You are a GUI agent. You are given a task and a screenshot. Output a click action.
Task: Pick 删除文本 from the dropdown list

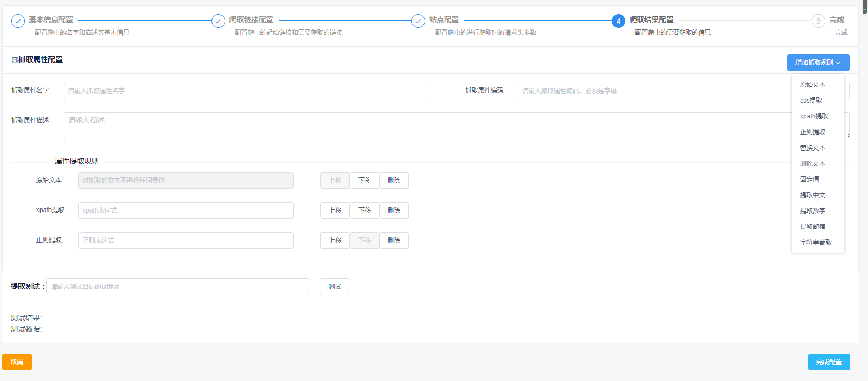click(818, 164)
